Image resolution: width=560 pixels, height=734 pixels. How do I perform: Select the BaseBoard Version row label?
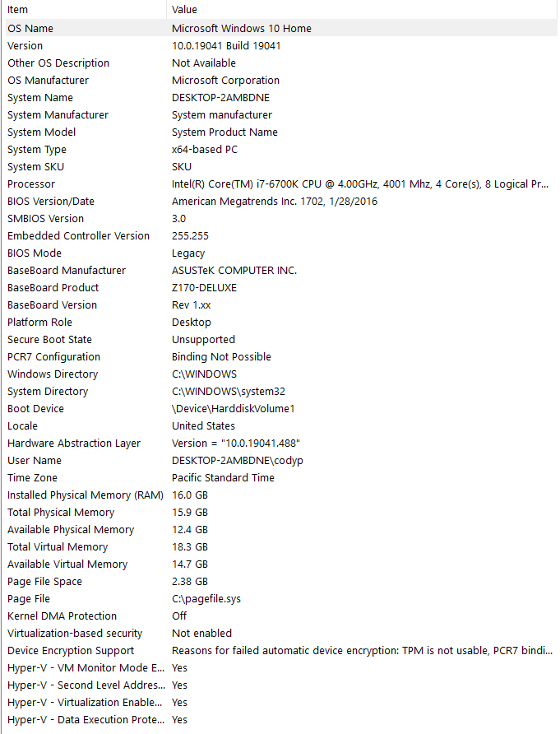tap(53, 305)
